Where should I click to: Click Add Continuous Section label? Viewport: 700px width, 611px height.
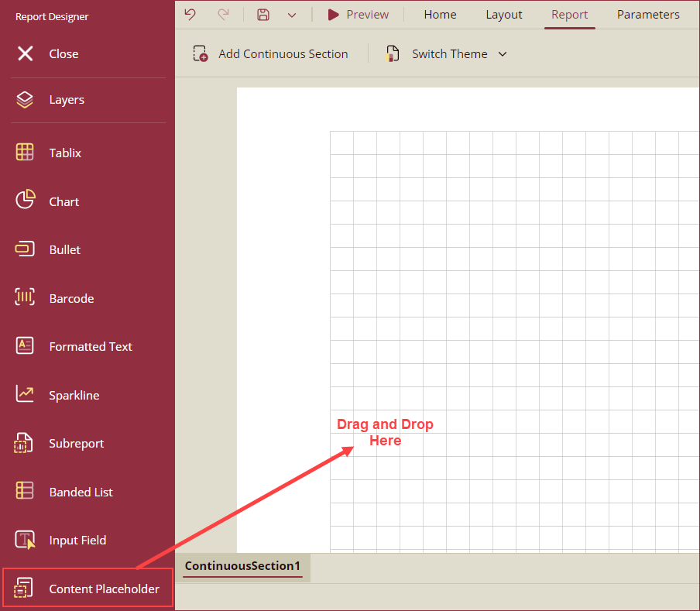pos(283,54)
